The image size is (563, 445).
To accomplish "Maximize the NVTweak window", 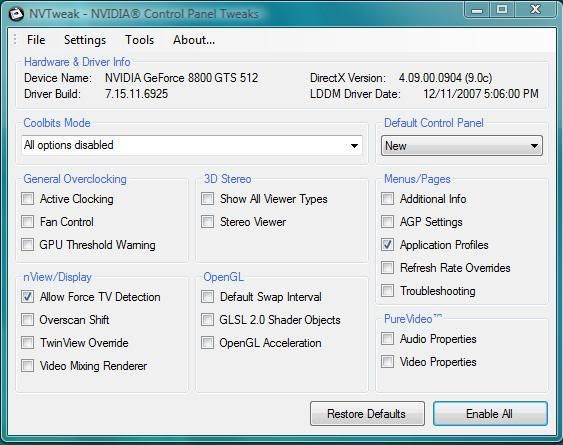I will tap(502, 9).
